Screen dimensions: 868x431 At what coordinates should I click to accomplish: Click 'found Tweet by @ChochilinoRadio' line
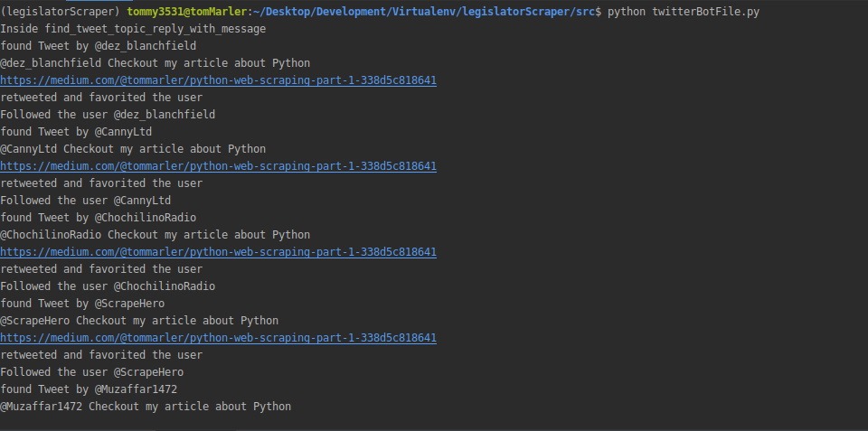click(98, 218)
